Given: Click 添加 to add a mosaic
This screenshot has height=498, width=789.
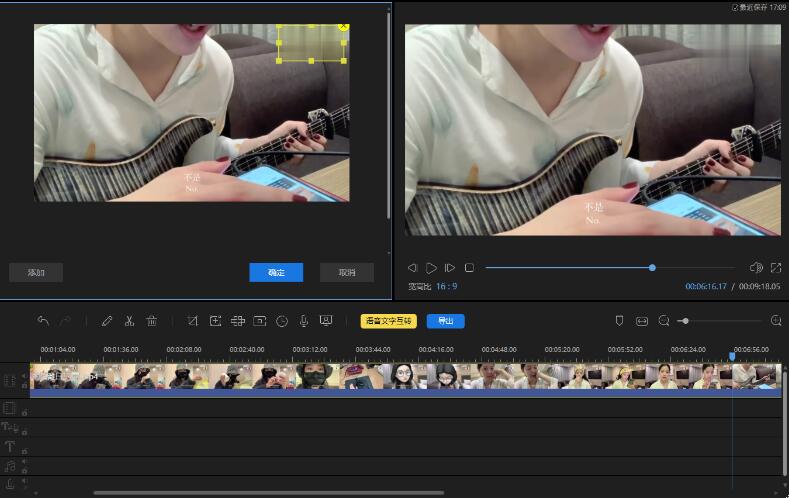Looking at the screenshot, I should pos(36,272).
